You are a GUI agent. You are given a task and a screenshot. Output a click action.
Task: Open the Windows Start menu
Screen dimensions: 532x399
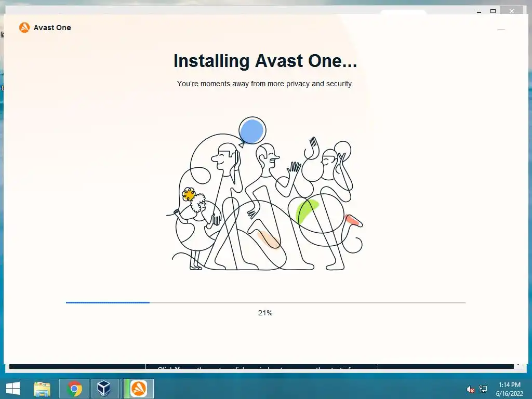pos(13,389)
